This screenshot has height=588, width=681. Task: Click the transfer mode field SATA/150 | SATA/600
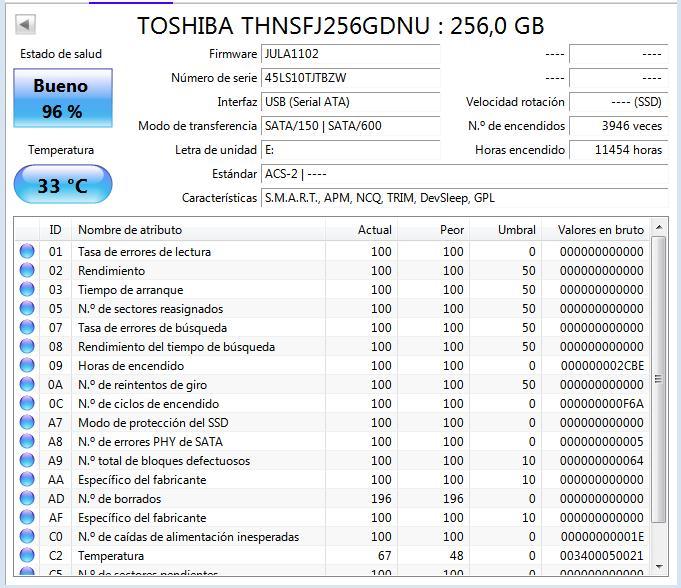click(350, 126)
